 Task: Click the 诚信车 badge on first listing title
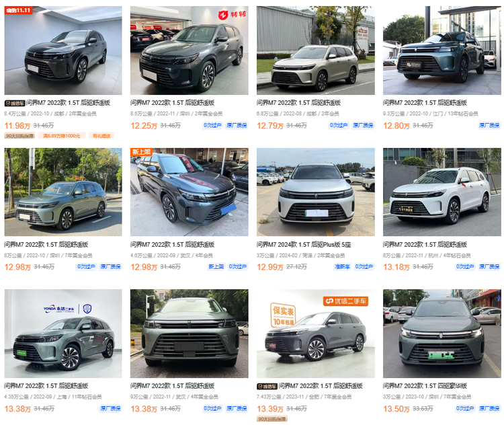coord(15,104)
